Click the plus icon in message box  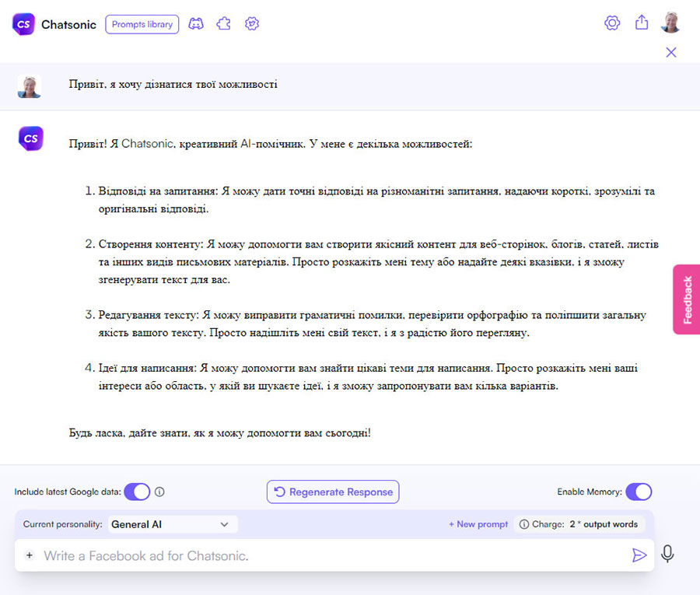[30, 555]
